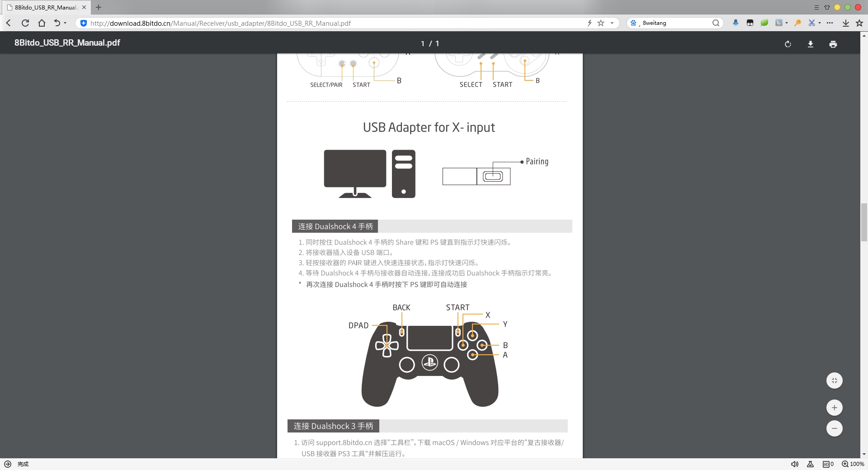Image resolution: width=868 pixels, height=470 pixels.
Task: Open a new tab
Action: [x=99, y=7]
